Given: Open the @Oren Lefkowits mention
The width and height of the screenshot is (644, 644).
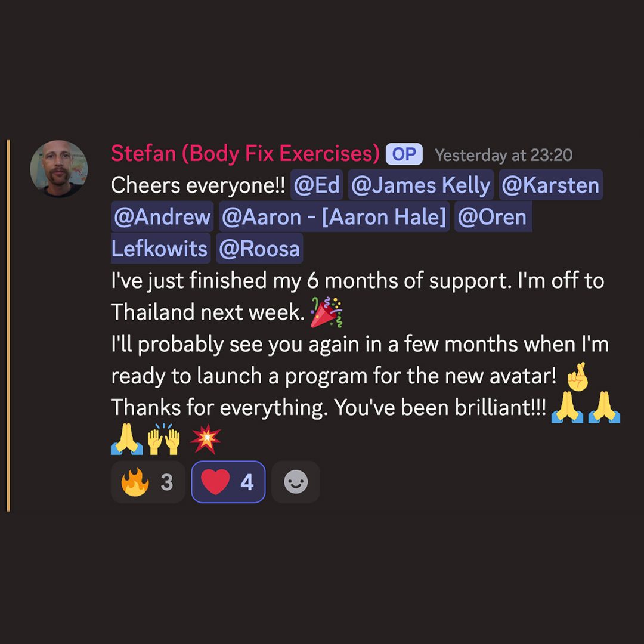Looking at the screenshot, I should point(493,216).
